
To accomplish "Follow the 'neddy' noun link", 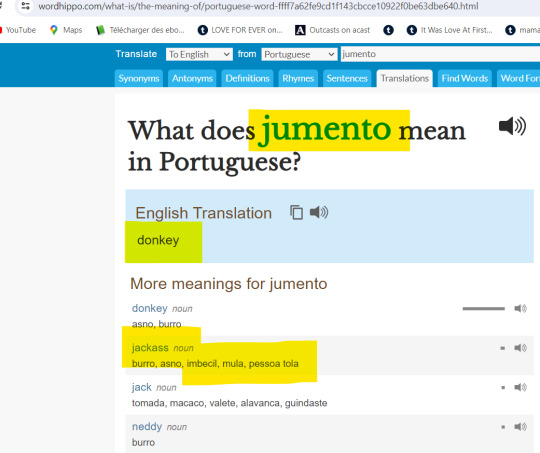I will pos(147,426).
